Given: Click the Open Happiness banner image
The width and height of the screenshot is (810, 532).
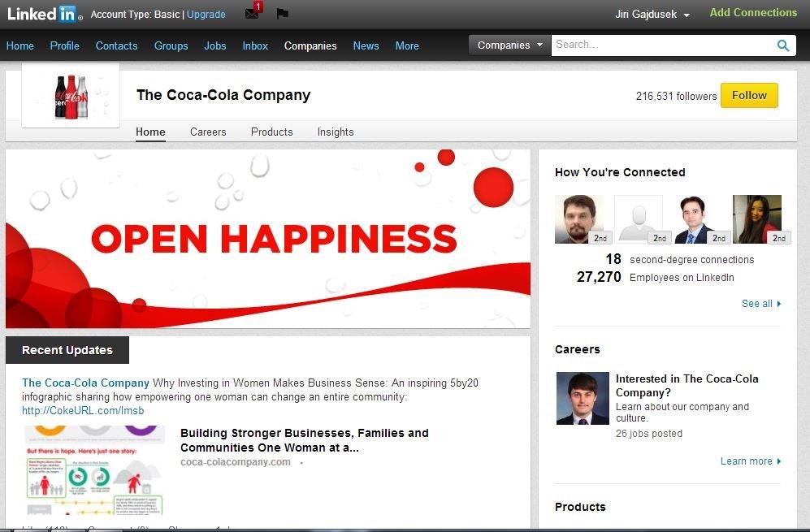Looking at the screenshot, I should point(268,239).
